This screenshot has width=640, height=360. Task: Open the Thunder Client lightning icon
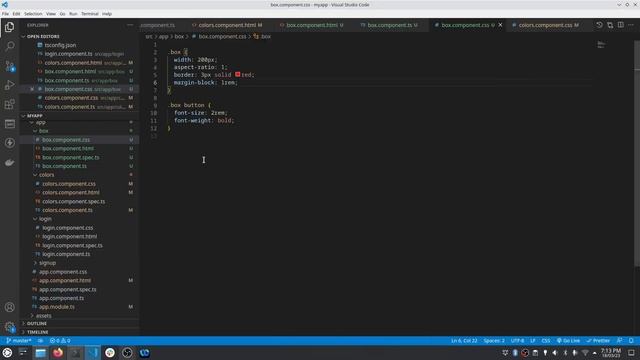coord(9,143)
